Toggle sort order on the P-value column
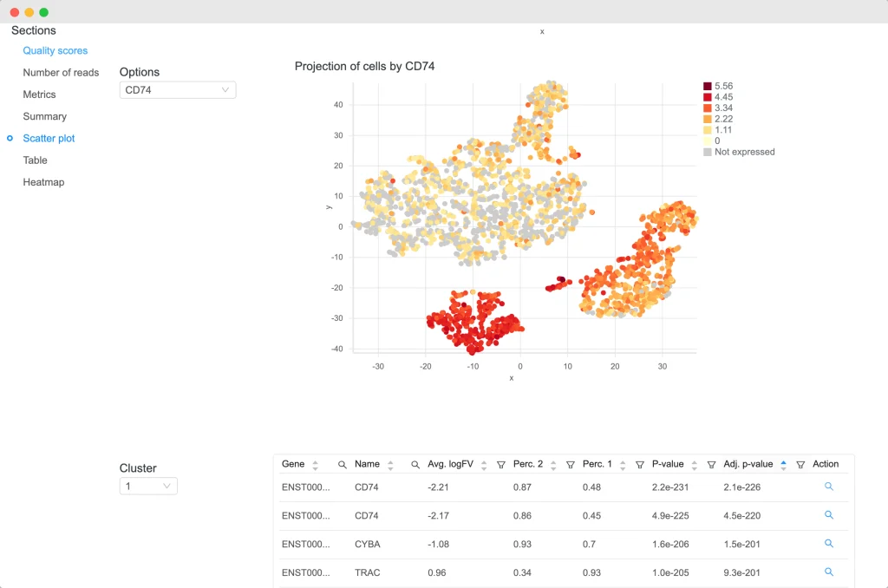This screenshot has height=588, width=888. 694,465
